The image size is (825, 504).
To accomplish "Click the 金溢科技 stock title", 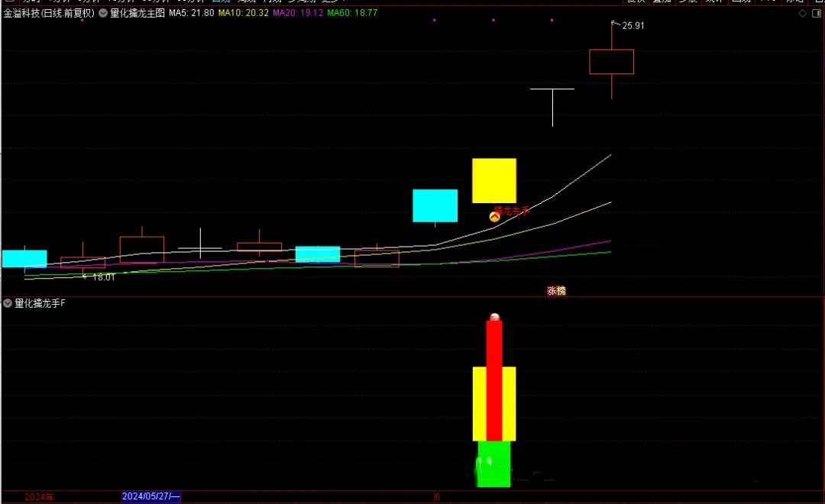I will pyautogui.click(x=49, y=13).
